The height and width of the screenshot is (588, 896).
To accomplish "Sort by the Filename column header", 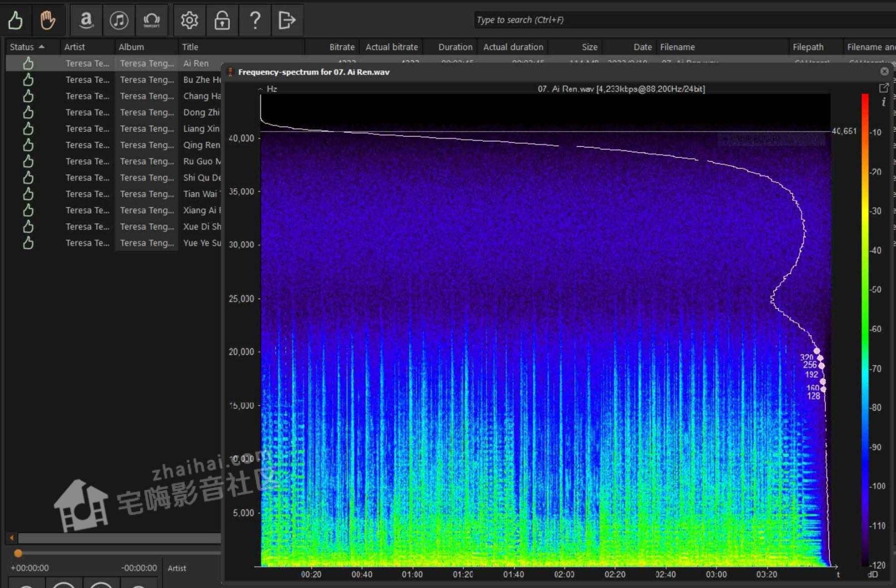I will 723,47.
